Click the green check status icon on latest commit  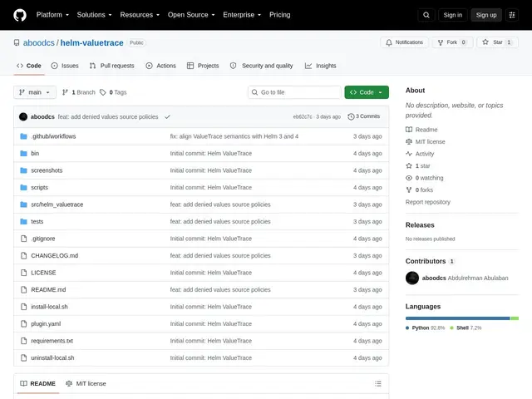coord(167,116)
